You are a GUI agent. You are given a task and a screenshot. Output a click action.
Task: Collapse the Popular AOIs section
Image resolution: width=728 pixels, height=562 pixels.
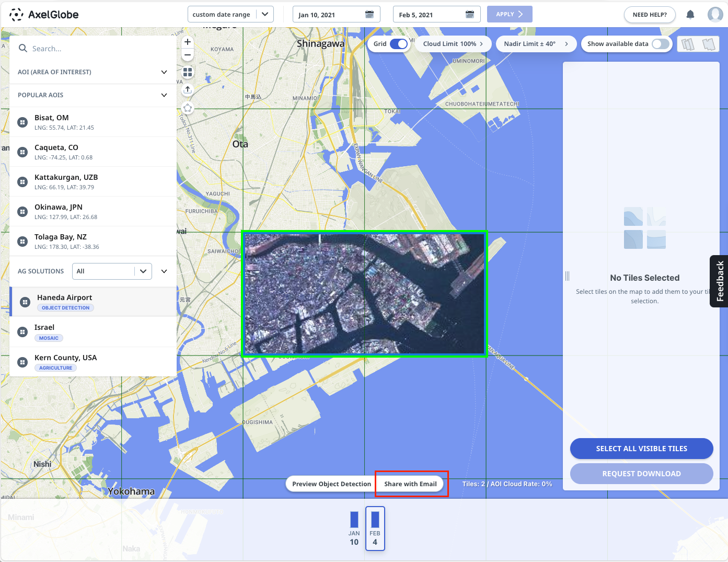[164, 95]
